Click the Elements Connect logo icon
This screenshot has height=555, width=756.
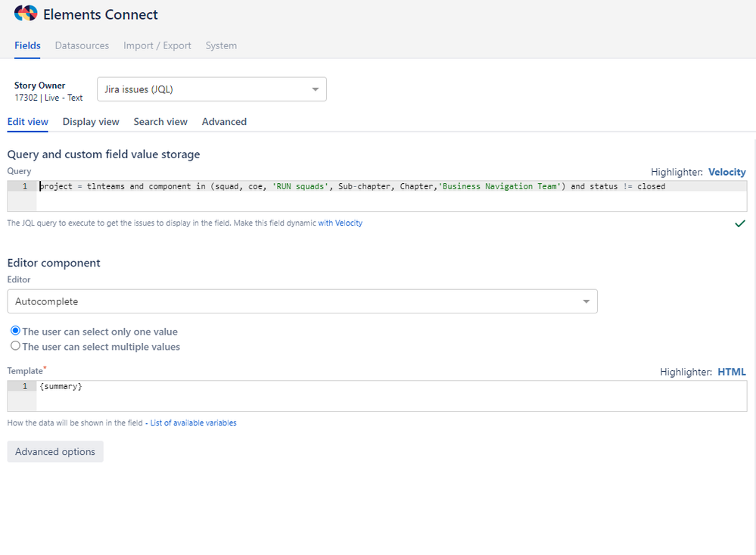(26, 14)
